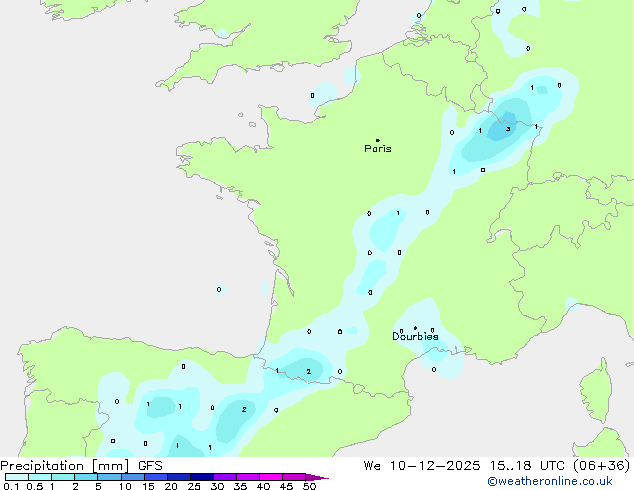The width and height of the screenshot is (634, 490).
Task: Click the legend scale label '0.5'
Action: click(34, 486)
